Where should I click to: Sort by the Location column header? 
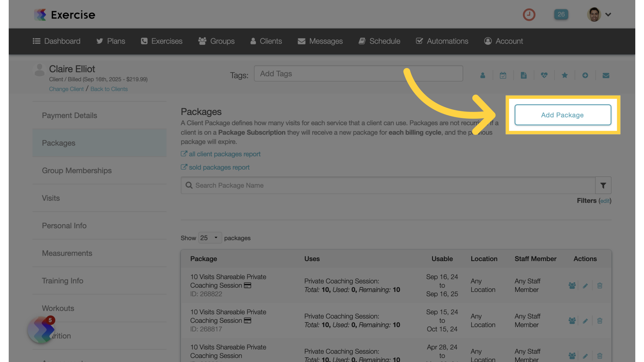click(484, 259)
